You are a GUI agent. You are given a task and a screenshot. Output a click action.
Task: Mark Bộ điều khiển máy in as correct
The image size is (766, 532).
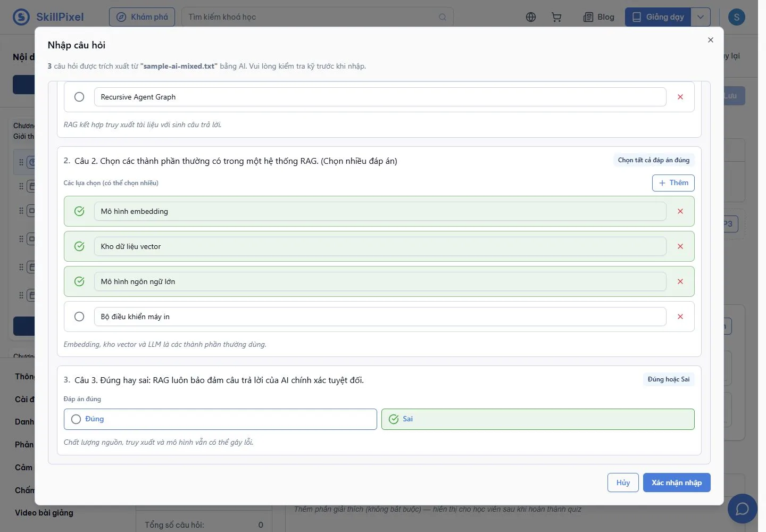79,317
